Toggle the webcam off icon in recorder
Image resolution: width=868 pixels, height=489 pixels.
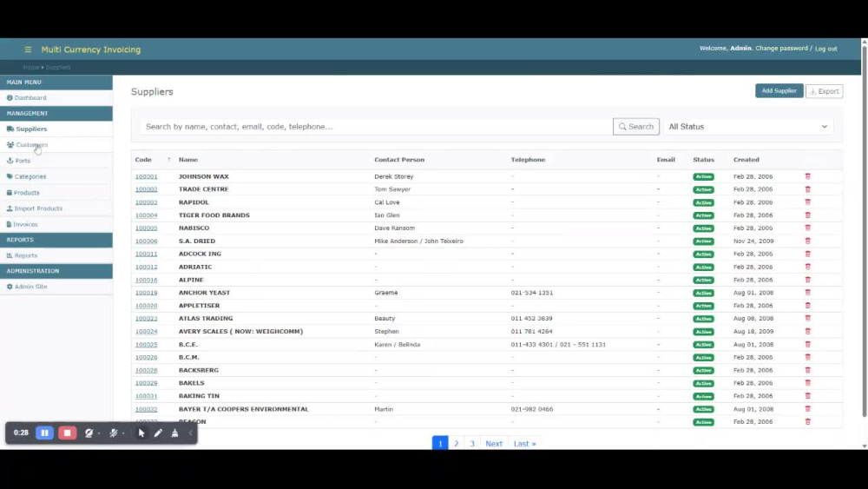point(89,433)
